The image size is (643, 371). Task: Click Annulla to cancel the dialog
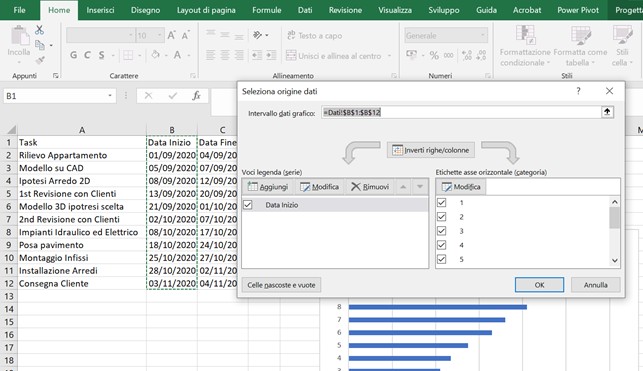(595, 285)
